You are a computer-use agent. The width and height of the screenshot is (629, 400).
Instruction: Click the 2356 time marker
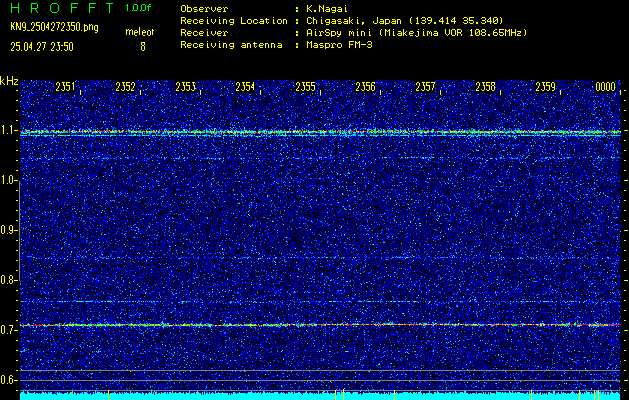click(365, 87)
